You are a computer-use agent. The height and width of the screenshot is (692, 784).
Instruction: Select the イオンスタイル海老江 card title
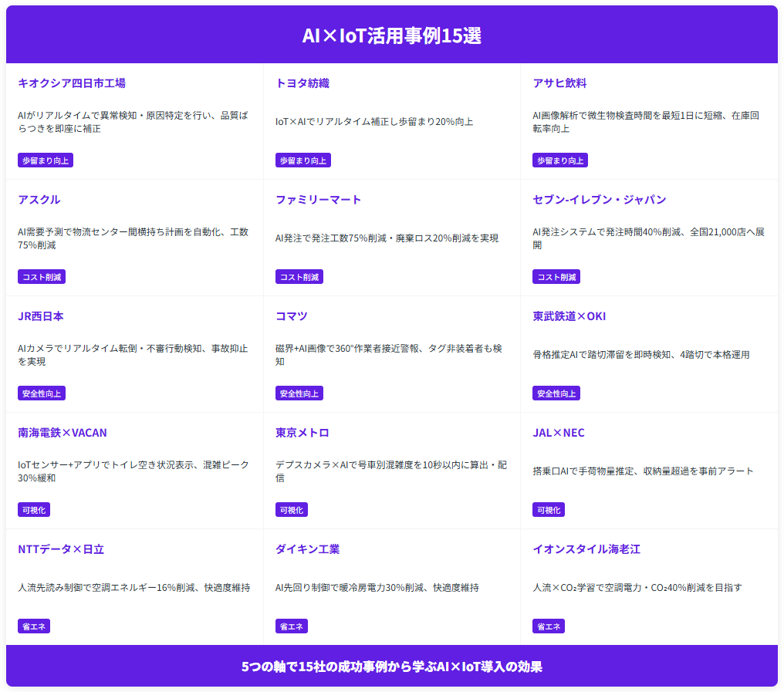click(586, 549)
